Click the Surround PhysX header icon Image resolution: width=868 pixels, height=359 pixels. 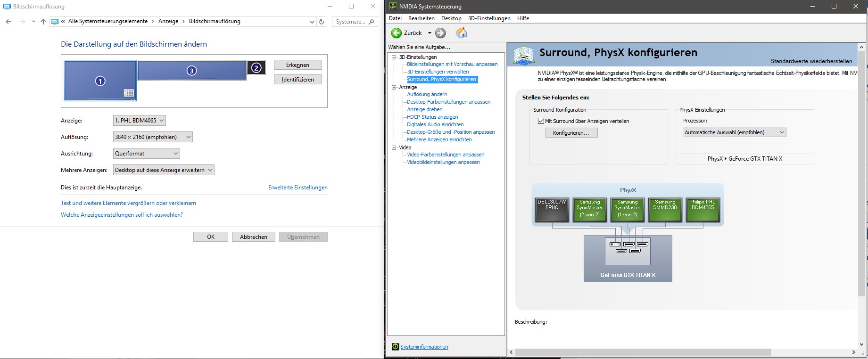click(524, 55)
